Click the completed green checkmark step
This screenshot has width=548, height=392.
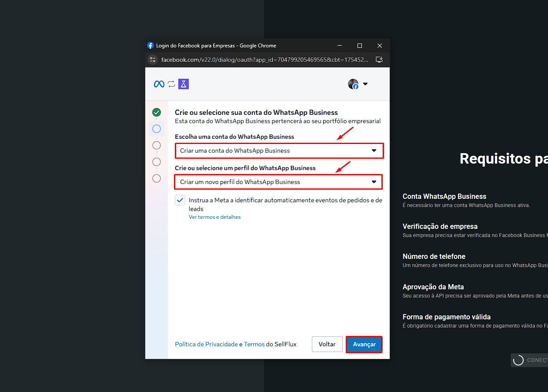(x=157, y=112)
